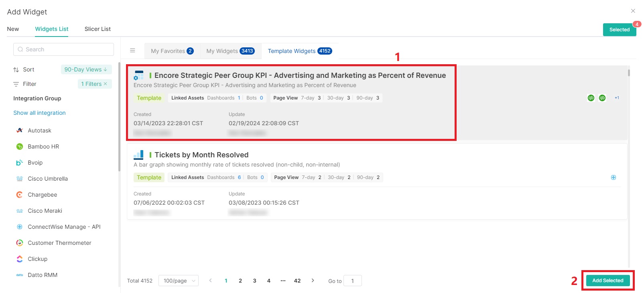The width and height of the screenshot is (644, 293).
Task: Select the Tickets by Month Resolved widget
Action: click(x=201, y=155)
